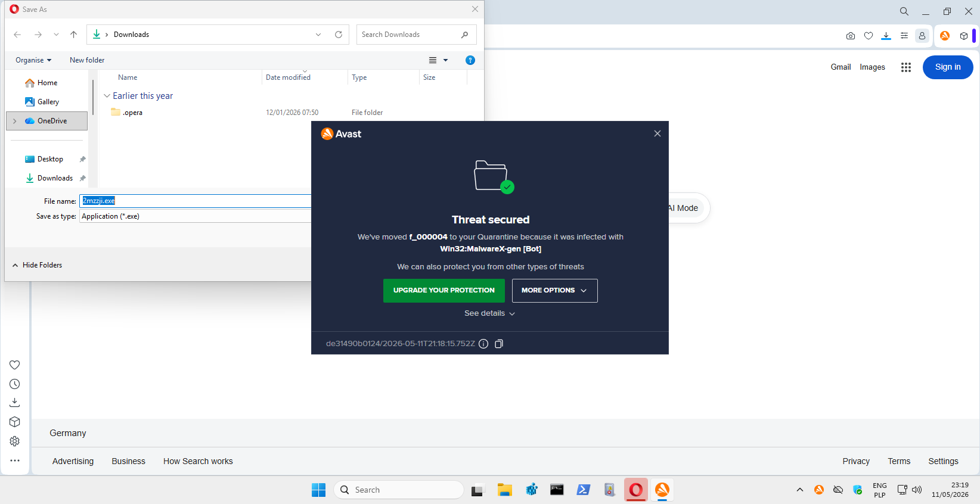Click the Search Downloads field
Viewport: 980px width, 504px height.
(416, 35)
